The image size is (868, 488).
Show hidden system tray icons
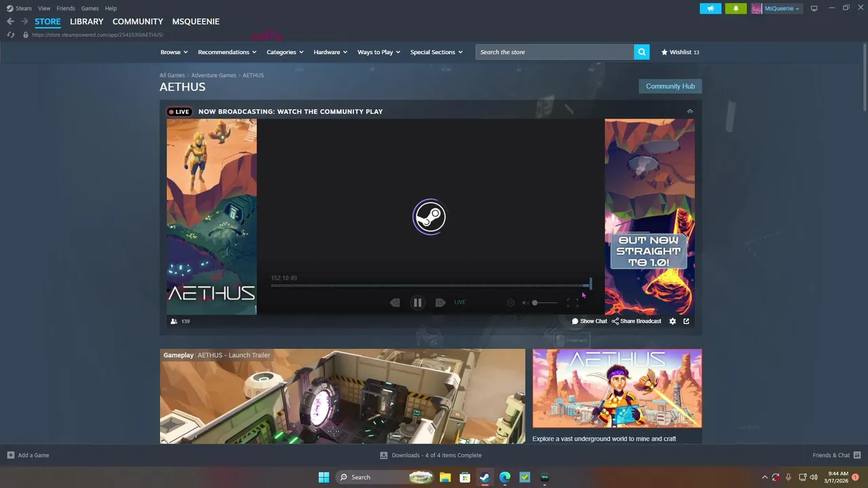(765, 477)
